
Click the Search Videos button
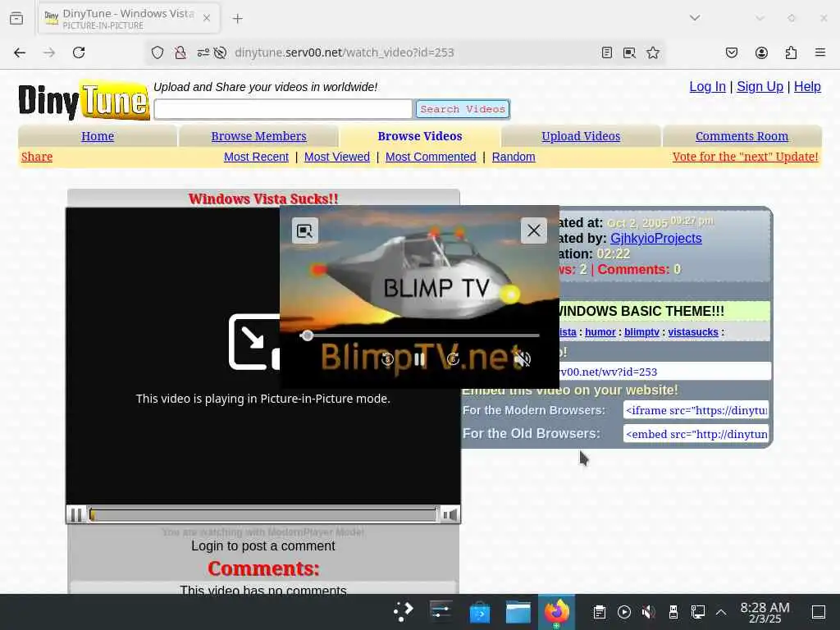[463, 109]
